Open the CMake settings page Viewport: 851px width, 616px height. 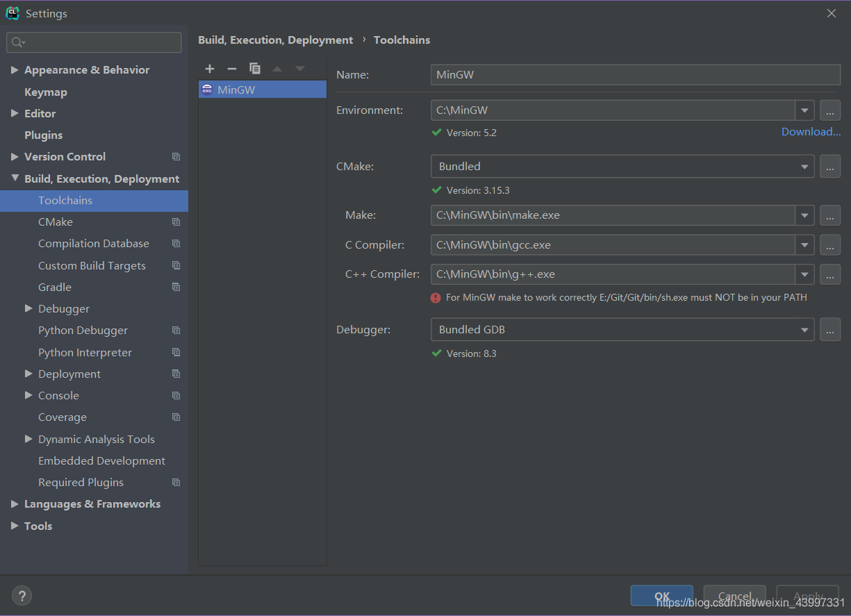(56, 222)
